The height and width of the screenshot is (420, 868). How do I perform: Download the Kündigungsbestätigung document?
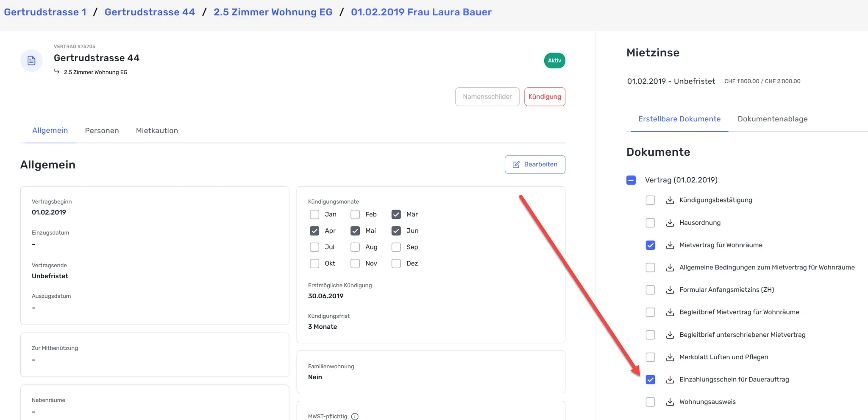click(x=670, y=200)
